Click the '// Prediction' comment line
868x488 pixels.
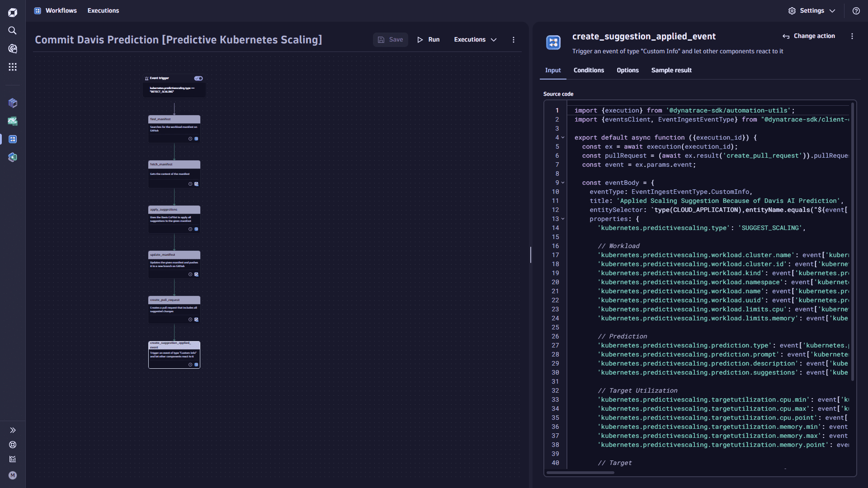pyautogui.click(x=622, y=336)
